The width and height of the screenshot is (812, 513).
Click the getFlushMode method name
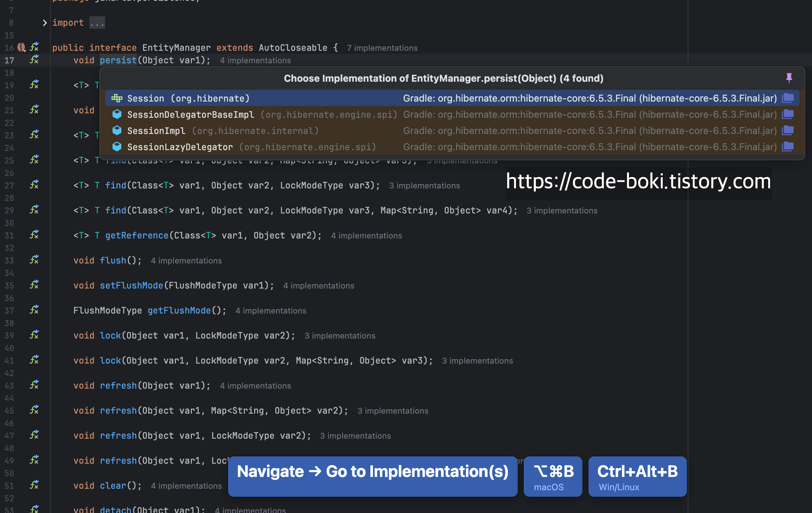[179, 311]
